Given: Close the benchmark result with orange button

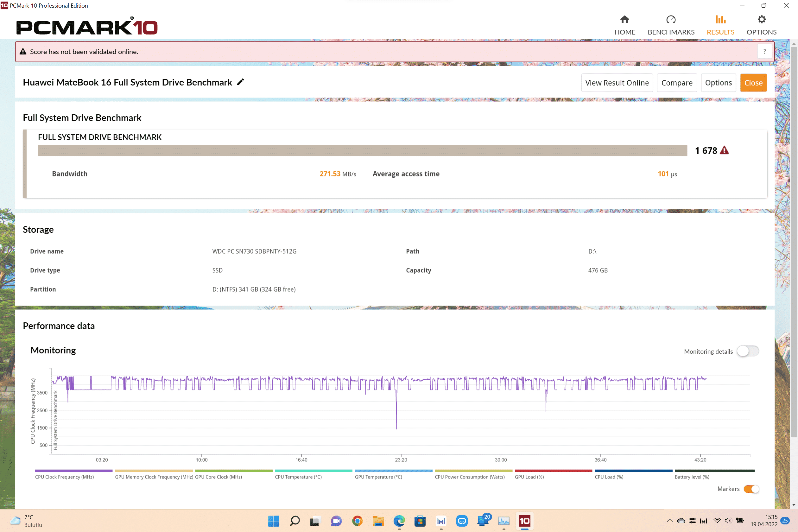Looking at the screenshot, I should (x=753, y=83).
